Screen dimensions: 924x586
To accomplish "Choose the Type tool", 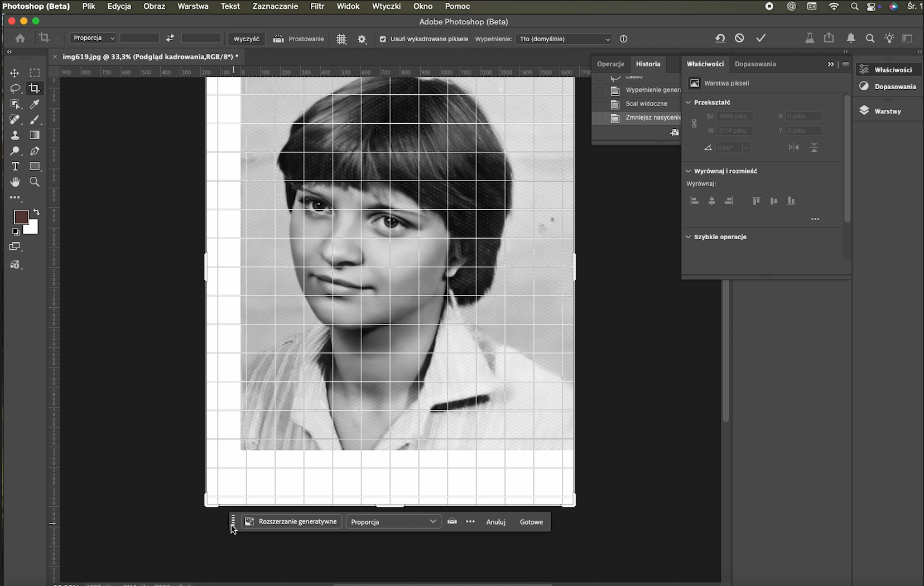I will [15, 166].
